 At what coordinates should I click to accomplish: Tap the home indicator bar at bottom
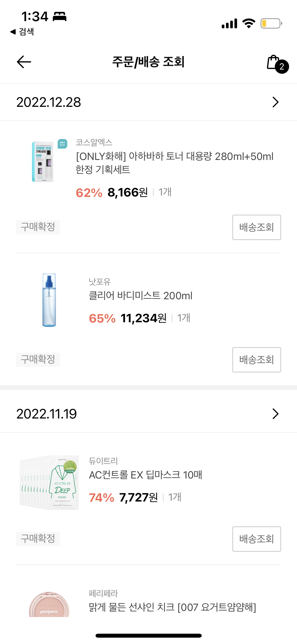point(148,636)
